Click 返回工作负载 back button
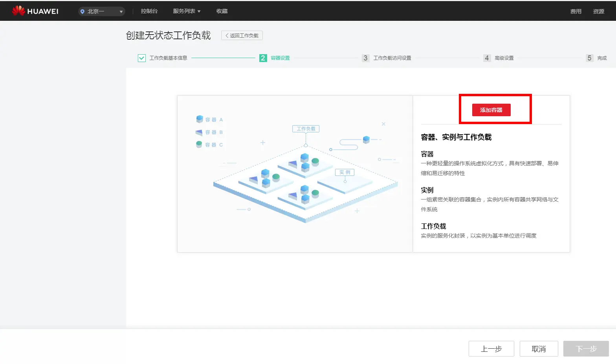Viewport: 616px width, 364px height. click(242, 35)
